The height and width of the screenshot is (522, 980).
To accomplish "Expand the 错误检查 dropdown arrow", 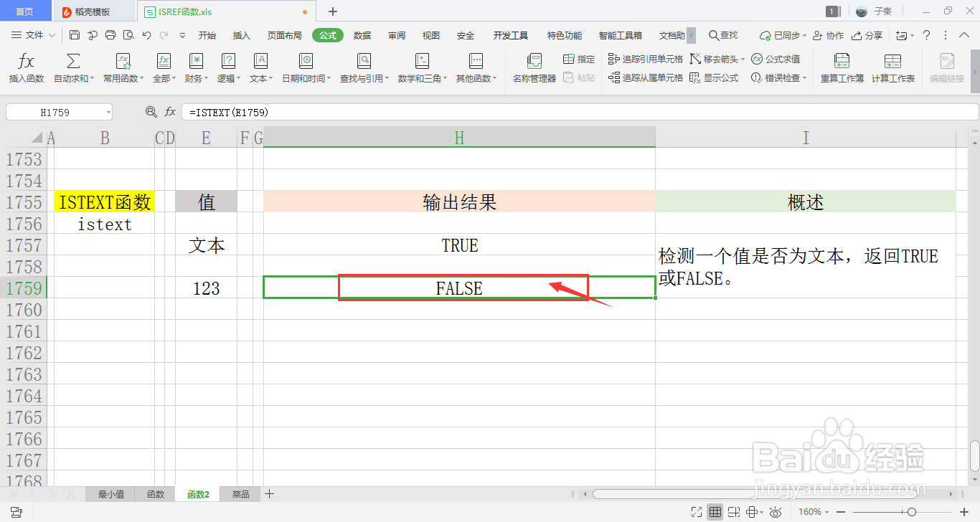I will pos(804,77).
